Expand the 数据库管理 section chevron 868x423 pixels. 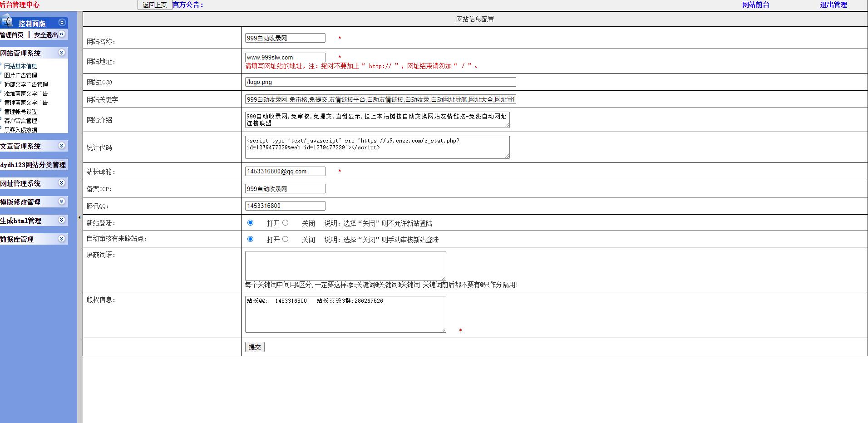pyautogui.click(x=62, y=239)
